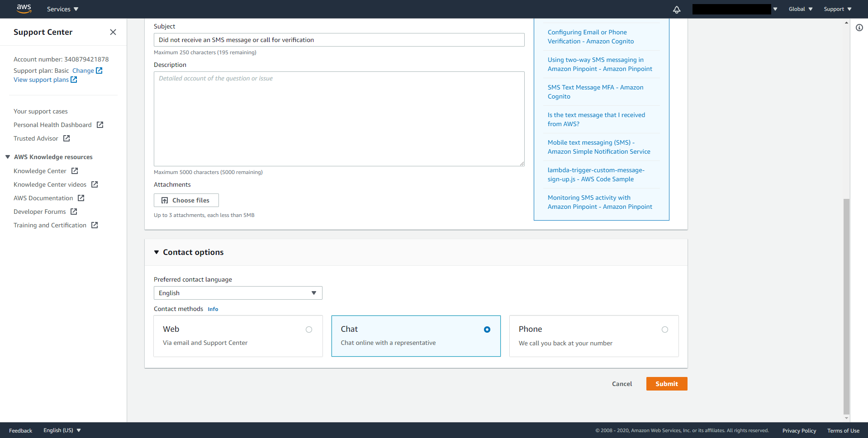
Task: Open SMS Text Message MFA article
Action: click(595, 92)
